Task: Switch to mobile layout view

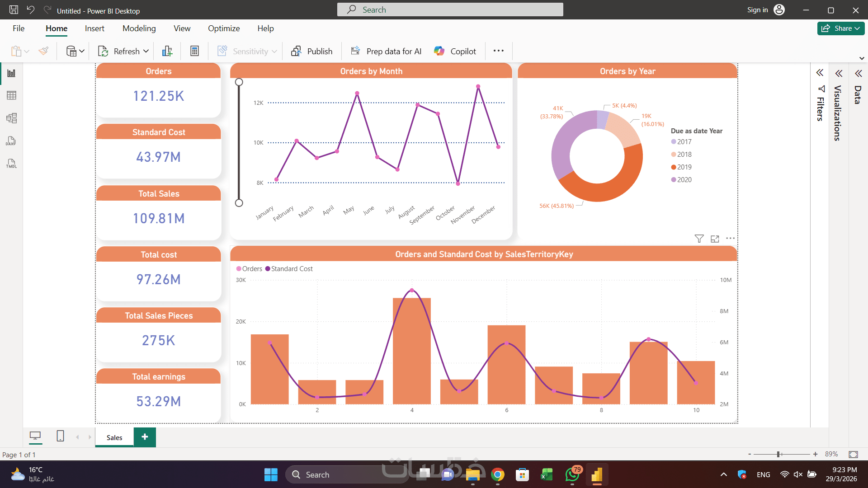Action: [x=60, y=436]
